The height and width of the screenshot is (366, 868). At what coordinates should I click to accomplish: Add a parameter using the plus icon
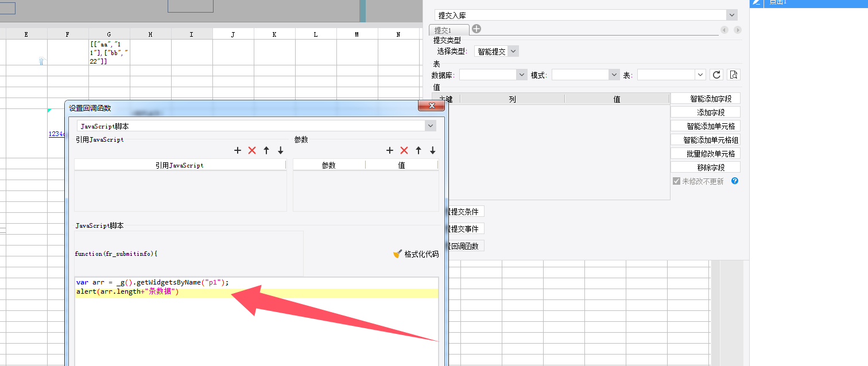click(390, 150)
